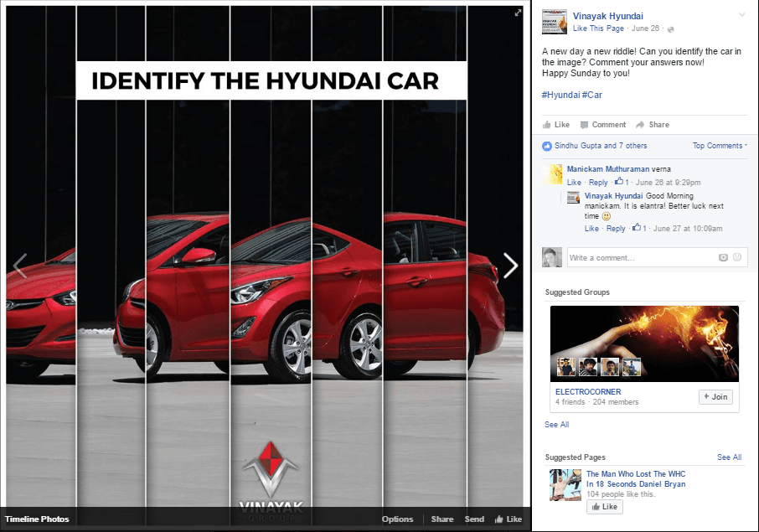The width and height of the screenshot is (759, 532).
Task: Open Manickam Muthuraman's comment avatar
Action: (552, 174)
